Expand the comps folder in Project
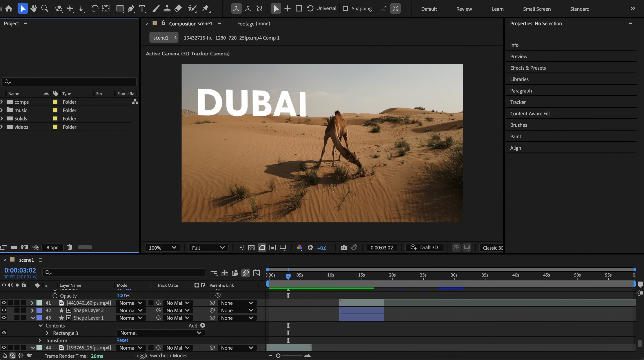This screenshot has height=360, width=644. [2, 102]
